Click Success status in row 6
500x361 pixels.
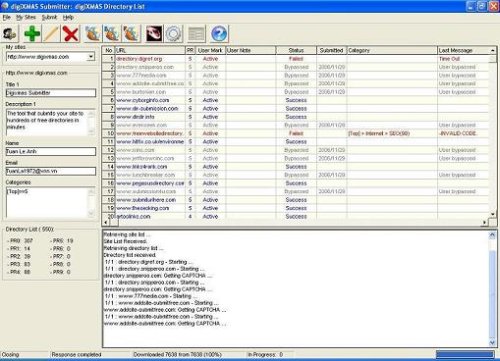pos(296,100)
